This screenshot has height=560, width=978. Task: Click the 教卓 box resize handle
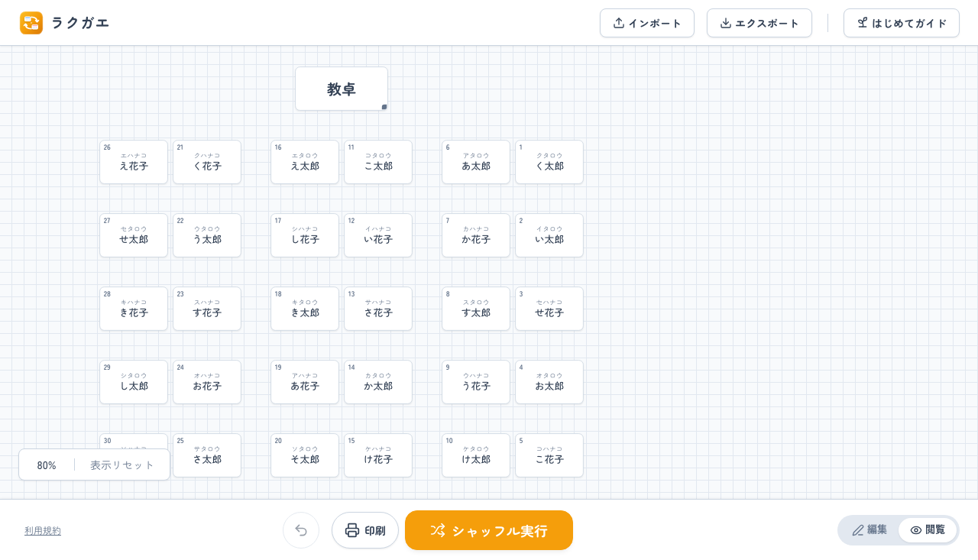tap(384, 107)
